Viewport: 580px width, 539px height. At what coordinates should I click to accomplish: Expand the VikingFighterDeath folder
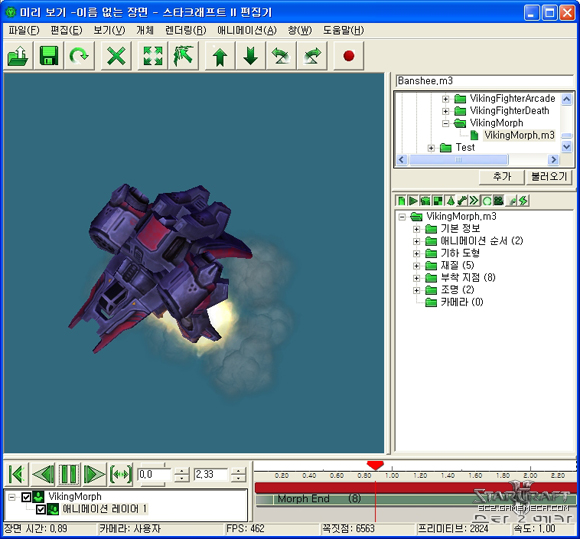[446, 111]
